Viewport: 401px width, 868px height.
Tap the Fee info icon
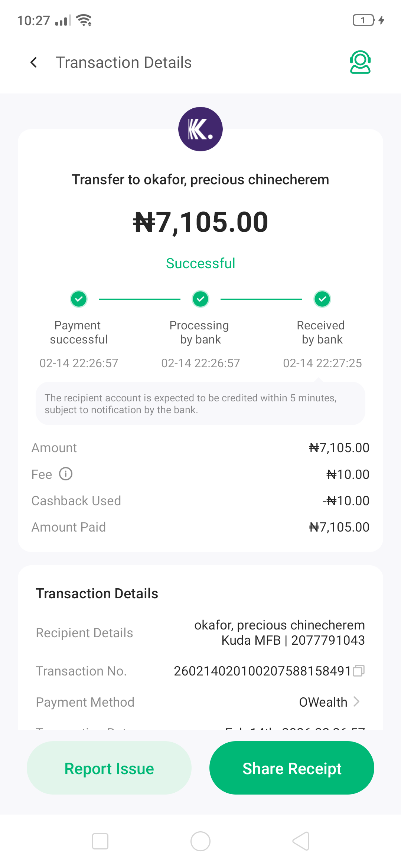coord(66,474)
